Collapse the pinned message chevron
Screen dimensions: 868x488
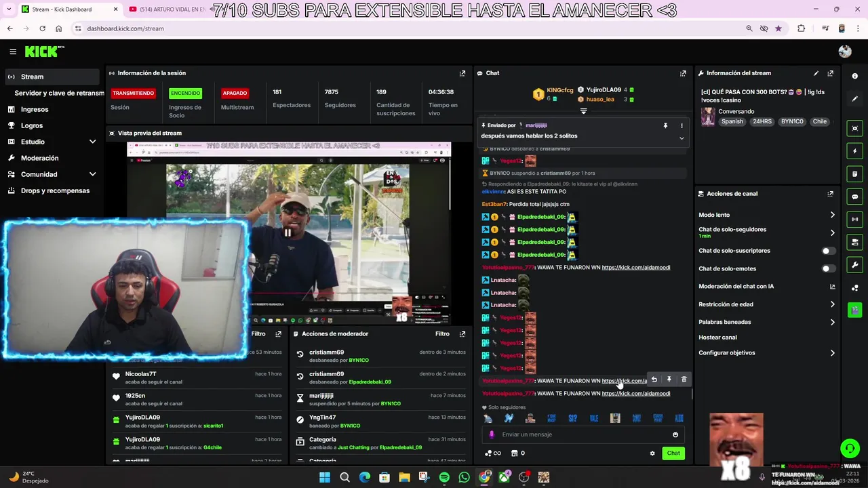click(682, 138)
